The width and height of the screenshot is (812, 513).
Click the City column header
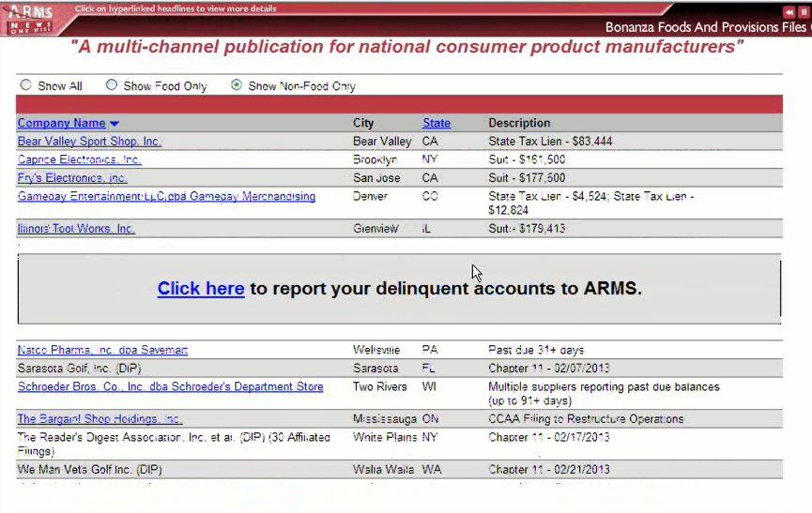(x=363, y=123)
